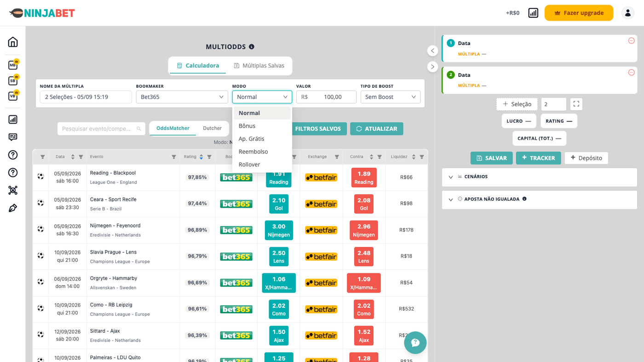Image resolution: width=644 pixels, height=362 pixels.
Task: Click the Salvar button
Action: click(492, 158)
